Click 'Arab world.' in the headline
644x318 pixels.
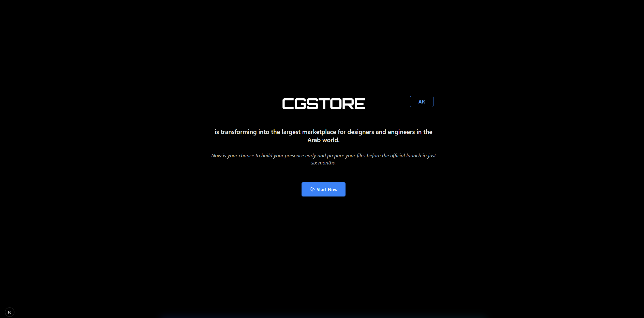tap(323, 140)
